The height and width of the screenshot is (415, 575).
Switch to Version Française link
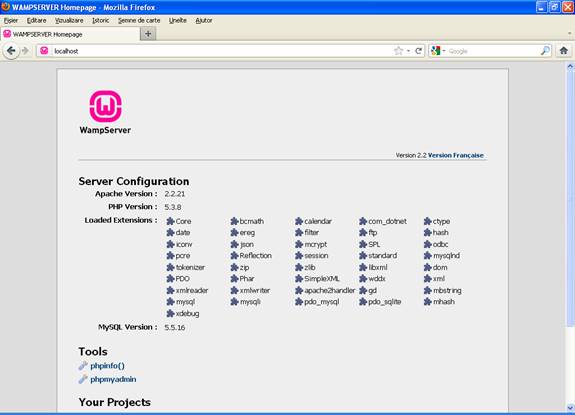(x=456, y=155)
